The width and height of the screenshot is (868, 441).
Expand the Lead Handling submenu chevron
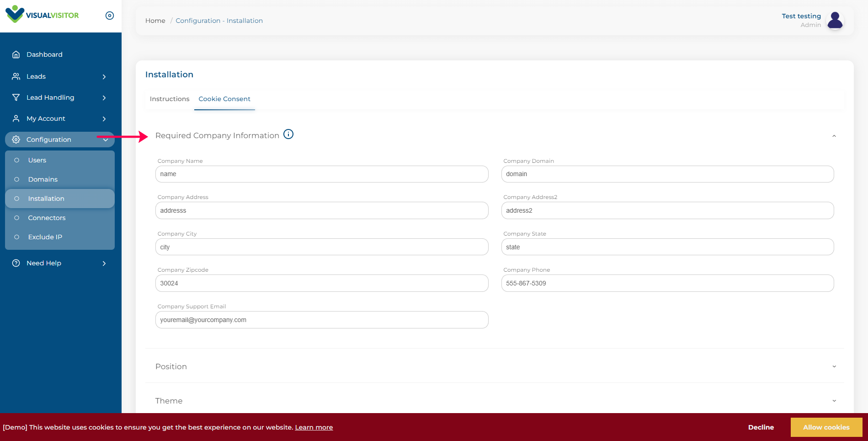point(104,98)
